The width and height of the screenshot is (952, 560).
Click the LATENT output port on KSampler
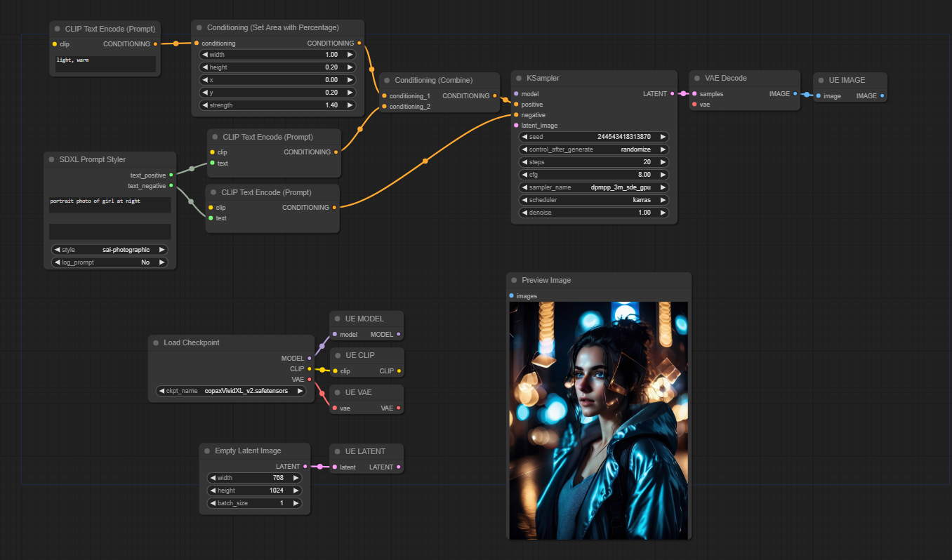[672, 93]
